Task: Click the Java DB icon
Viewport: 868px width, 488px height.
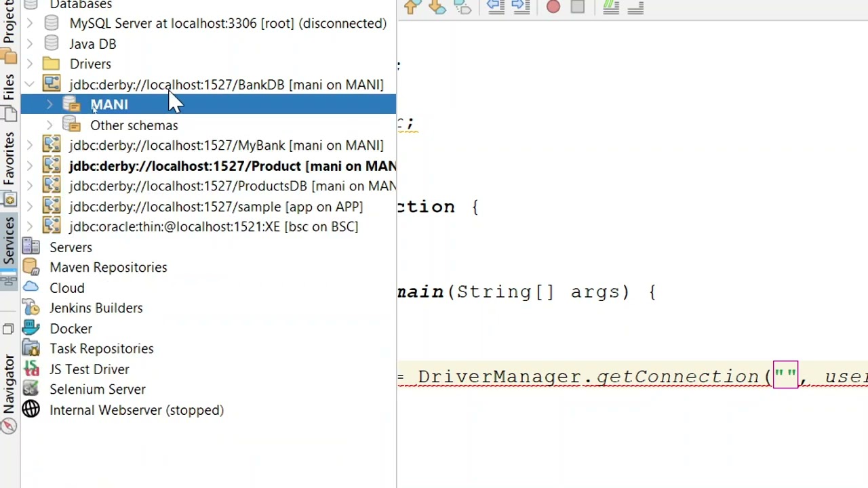Action: [x=52, y=43]
